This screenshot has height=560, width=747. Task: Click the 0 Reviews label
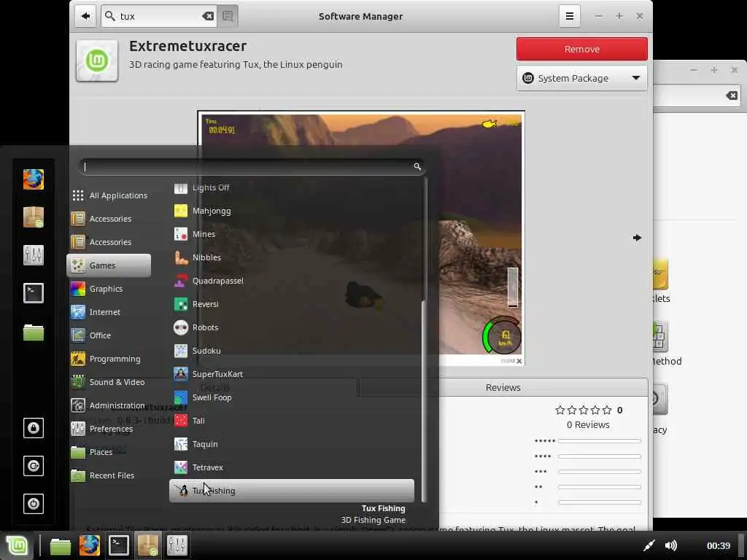click(588, 425)
